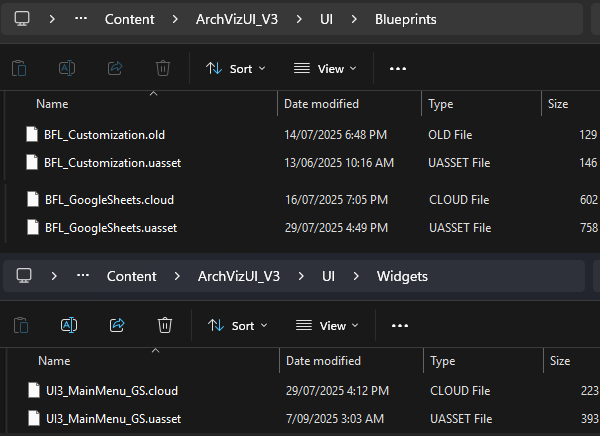The image size is (600, 436).
Task: Select the BFL_GoogleSheets.cloud file
Action: [108, 200]
